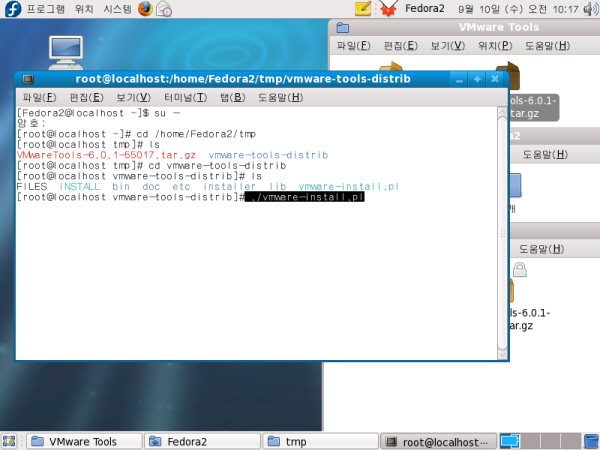The image size is (600, 450).
Task: Click the terminal window menu icon in the title bar
Action: 28,79
